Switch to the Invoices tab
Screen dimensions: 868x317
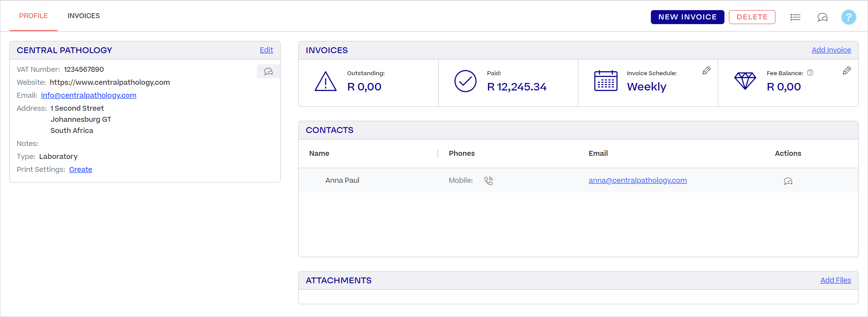(x=84, y=16)
